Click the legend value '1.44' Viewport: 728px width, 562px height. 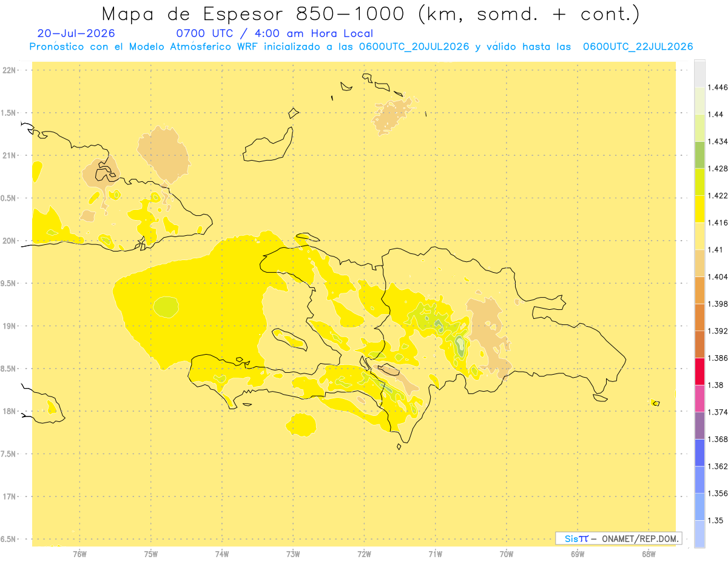pyautogui.click(x=717, y=114)
